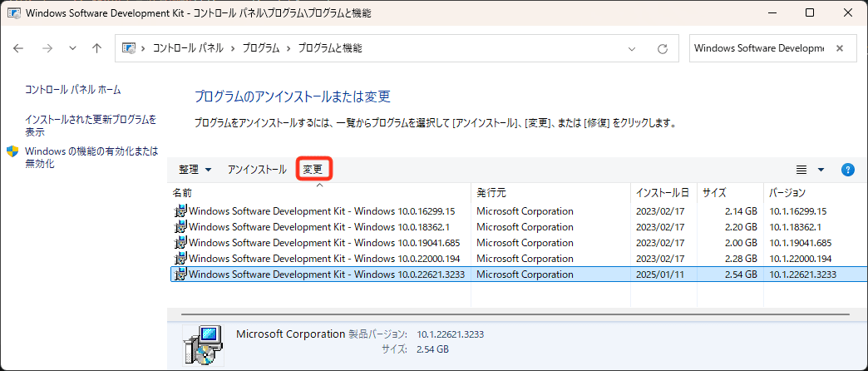Click the Control Panel icon in address bar

point(128,48)
